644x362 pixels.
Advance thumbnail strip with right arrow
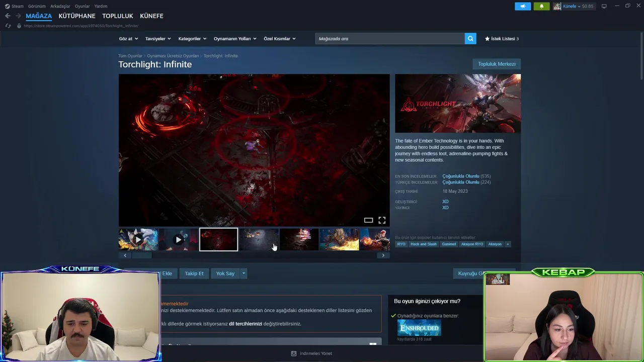[x=383, y=255]
